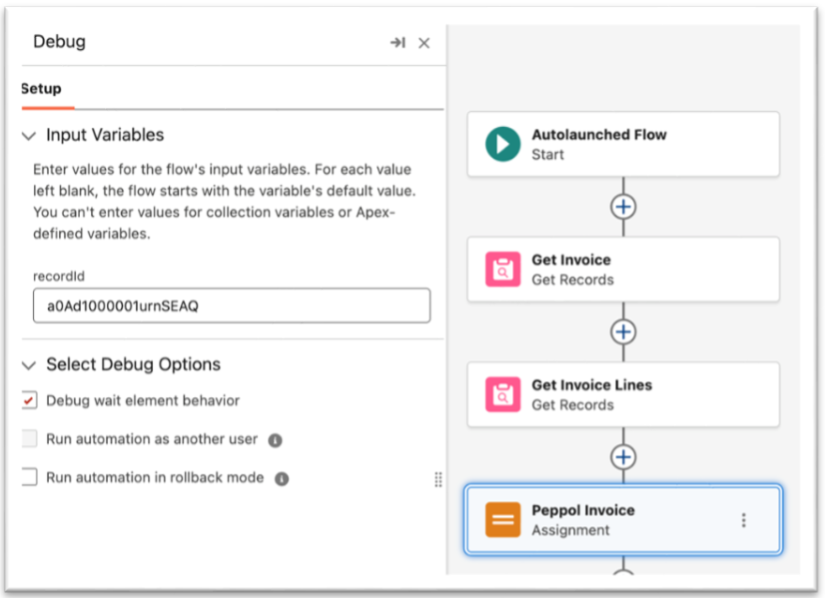Click info icon beside rollback mode option

282,479
